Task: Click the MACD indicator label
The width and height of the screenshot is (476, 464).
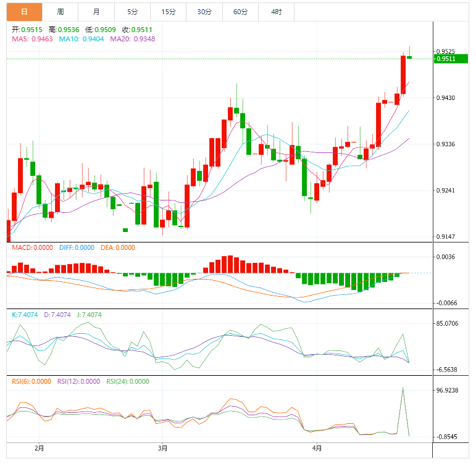Action: tap(33, 247)
